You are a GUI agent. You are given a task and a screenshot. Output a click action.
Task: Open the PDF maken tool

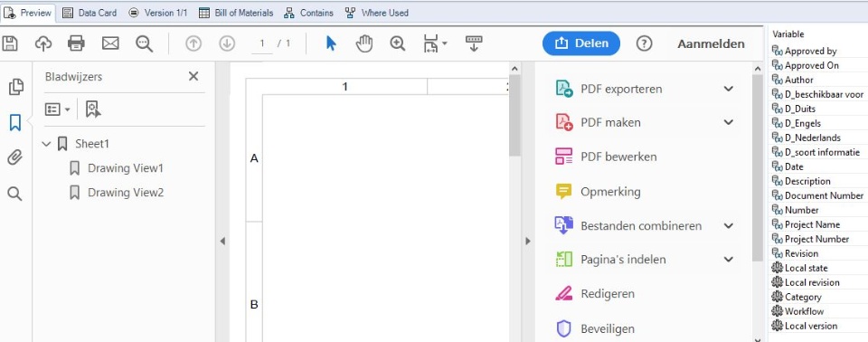click(610, 122)
